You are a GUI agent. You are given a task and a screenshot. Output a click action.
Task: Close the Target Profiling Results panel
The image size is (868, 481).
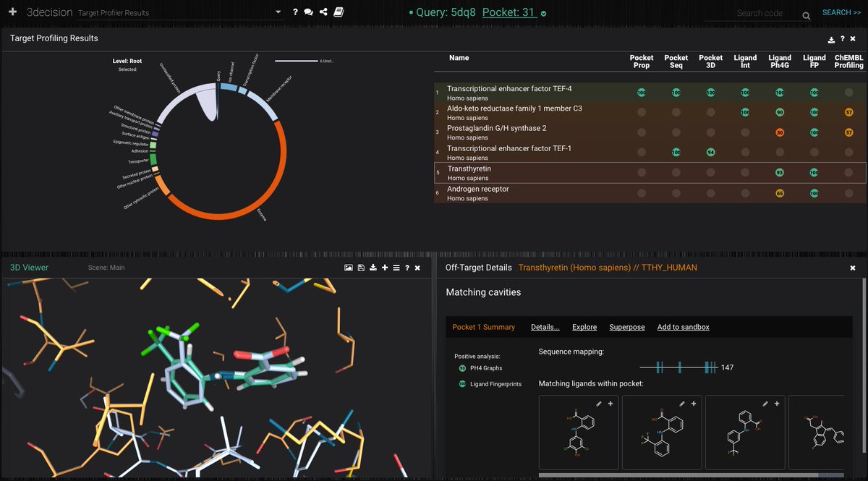pyautogui.click(x=853, y=40)
